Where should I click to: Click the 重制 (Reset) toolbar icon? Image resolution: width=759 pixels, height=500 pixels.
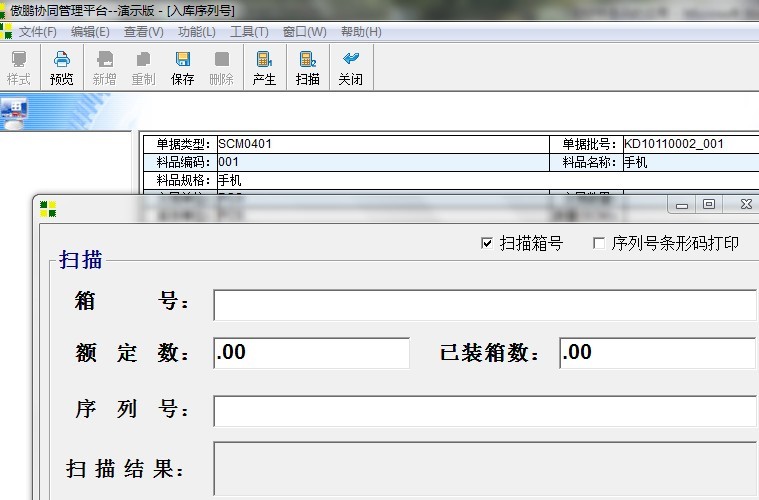point(143,68)
